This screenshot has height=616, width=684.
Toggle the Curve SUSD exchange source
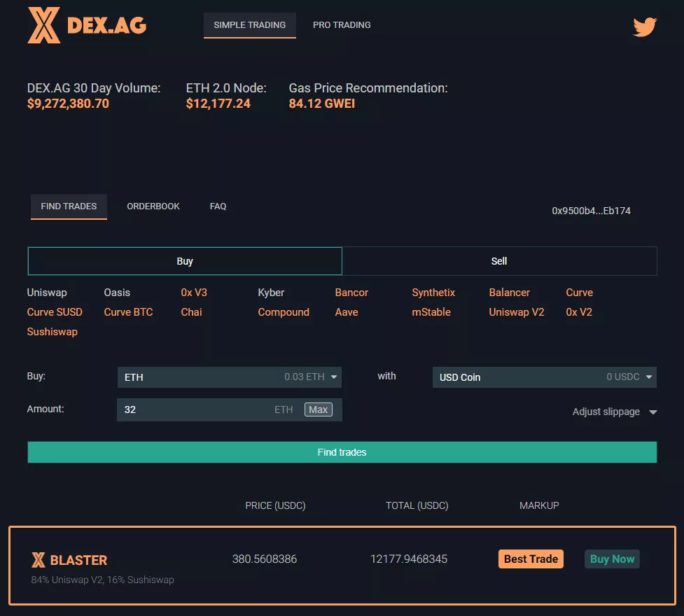click(x=55, y=312)
